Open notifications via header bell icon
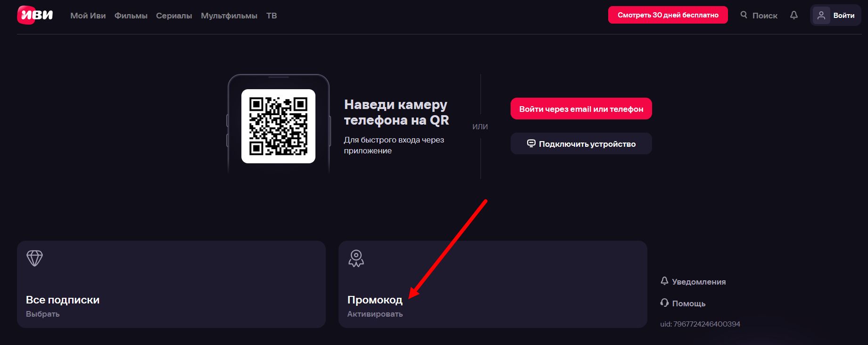 click(x=794, y=15)
